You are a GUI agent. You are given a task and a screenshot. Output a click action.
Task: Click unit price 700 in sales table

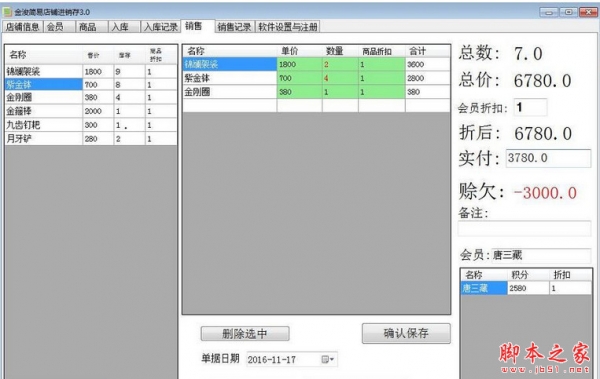pyautogui.click(x=300, y=78)
